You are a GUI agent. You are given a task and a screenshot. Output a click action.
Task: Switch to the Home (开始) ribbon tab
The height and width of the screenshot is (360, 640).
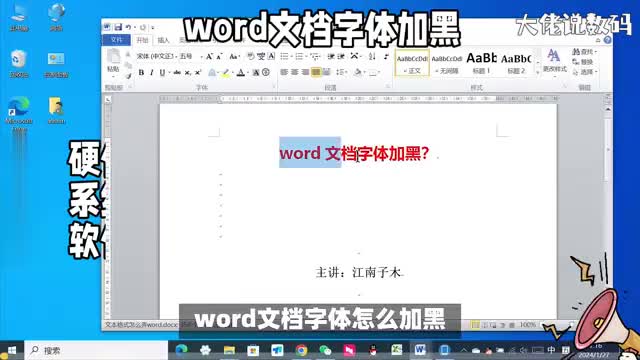click(142, 40)
